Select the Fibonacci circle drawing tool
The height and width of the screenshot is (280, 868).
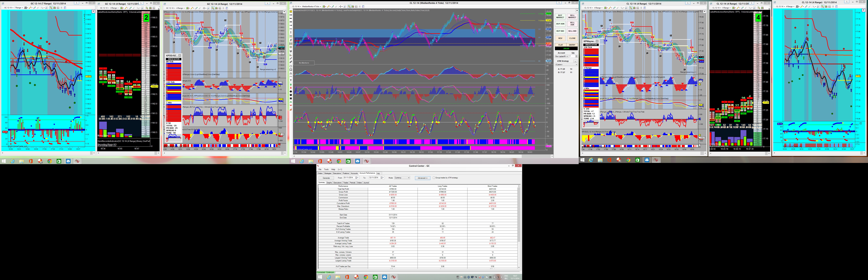click(x=291, y=47)
